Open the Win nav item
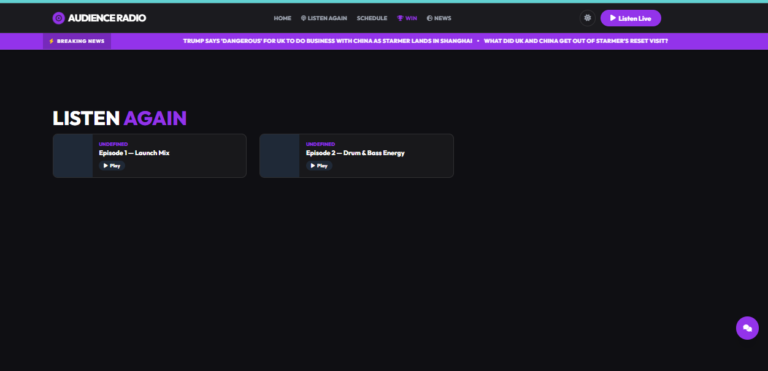 [x=407, y=18]
